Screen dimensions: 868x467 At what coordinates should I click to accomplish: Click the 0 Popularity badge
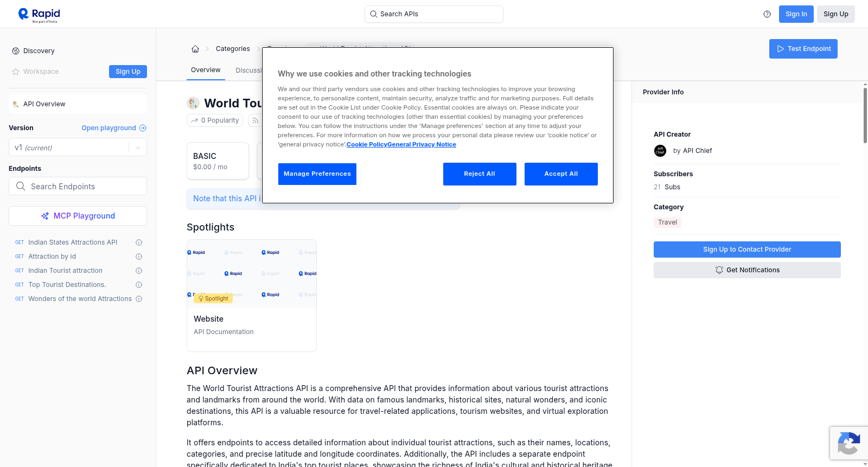[215, 120]
